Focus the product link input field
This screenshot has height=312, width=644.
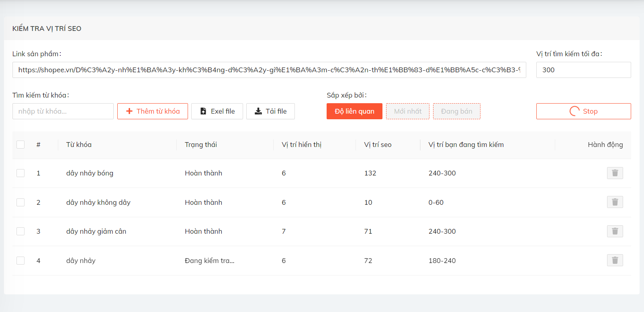pyautogui.click(x=269, y=70)
